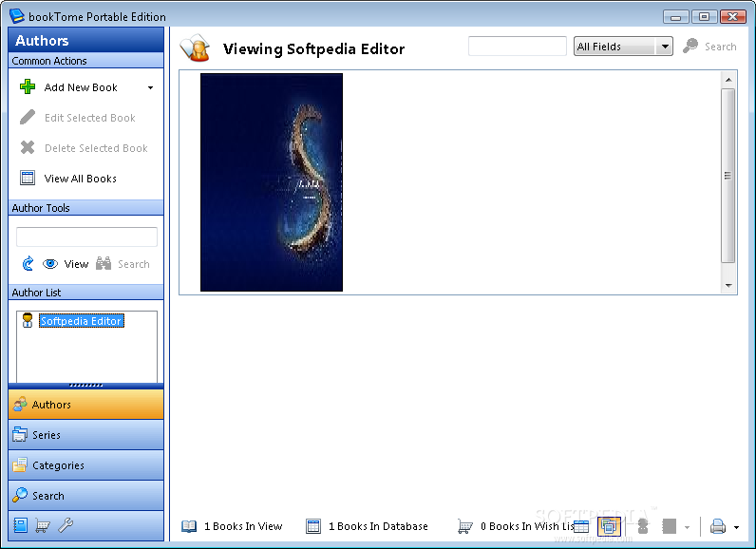The height and width of the screenshot is (549, 756).
Task: Click the cart icon beside Books In Wish List
Action: [465, 526]
